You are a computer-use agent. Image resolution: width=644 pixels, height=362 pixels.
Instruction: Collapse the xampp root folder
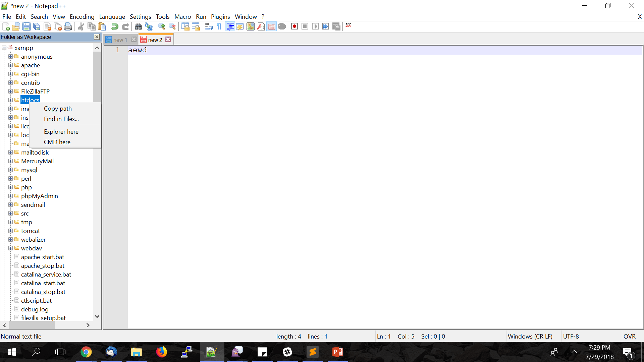pyautogui.click(x=4, y=48)
